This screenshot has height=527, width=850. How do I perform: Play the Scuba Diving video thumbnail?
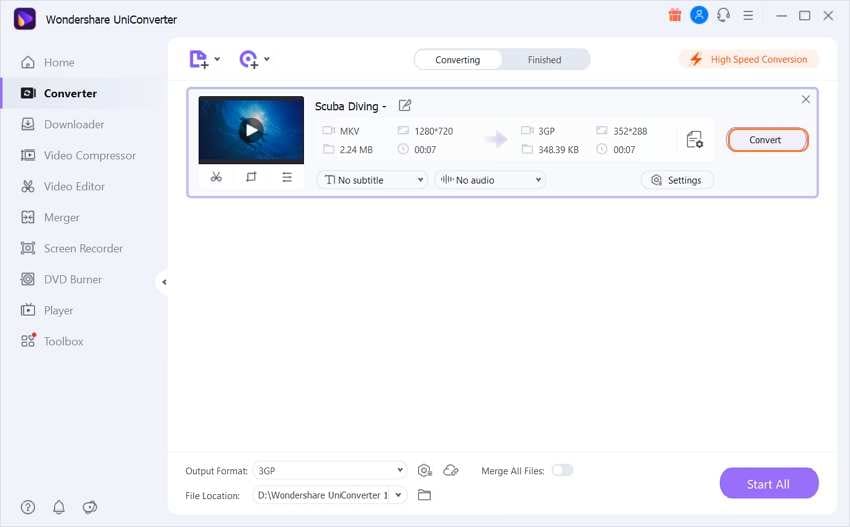[x=251, y=130]
